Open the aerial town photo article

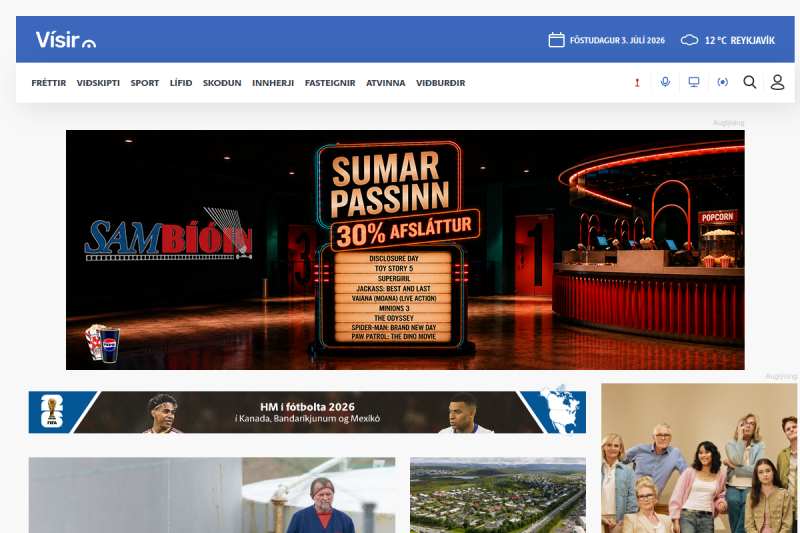498,495
